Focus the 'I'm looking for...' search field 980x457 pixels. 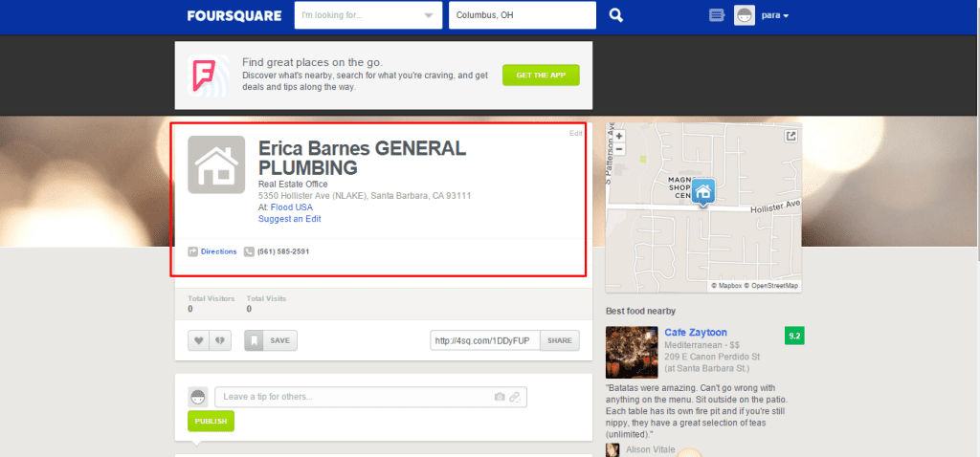click(368, 15)
